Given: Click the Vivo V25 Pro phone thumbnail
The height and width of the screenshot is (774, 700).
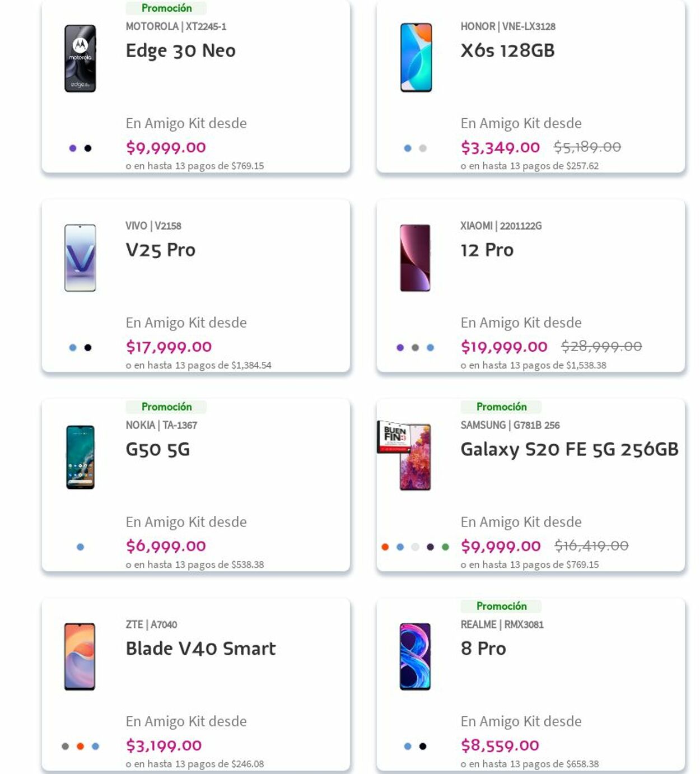Looking at the screenshot, I should pos(80,258).
